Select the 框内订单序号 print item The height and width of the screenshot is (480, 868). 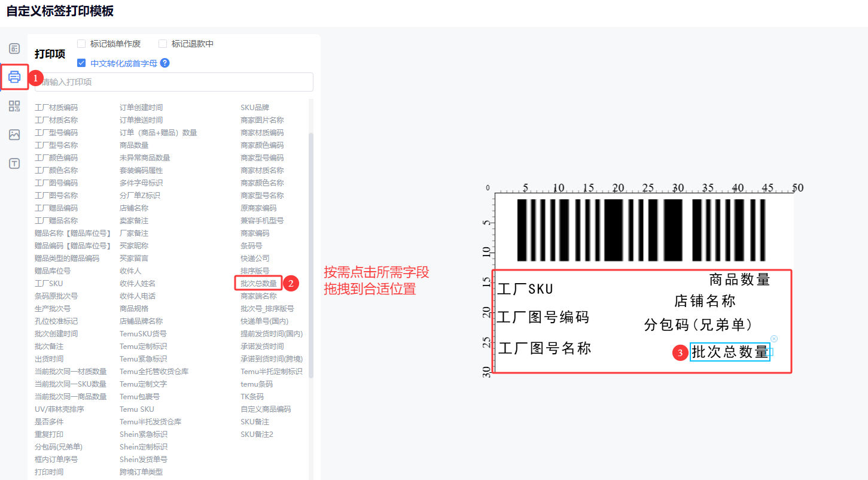pyautogui.click(x=56, y=460)
